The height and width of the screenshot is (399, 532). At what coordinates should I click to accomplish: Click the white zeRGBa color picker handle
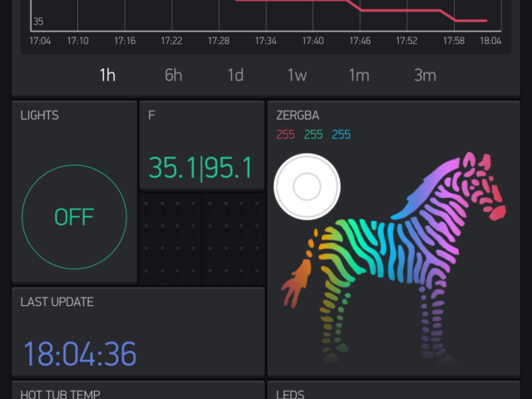307,186
